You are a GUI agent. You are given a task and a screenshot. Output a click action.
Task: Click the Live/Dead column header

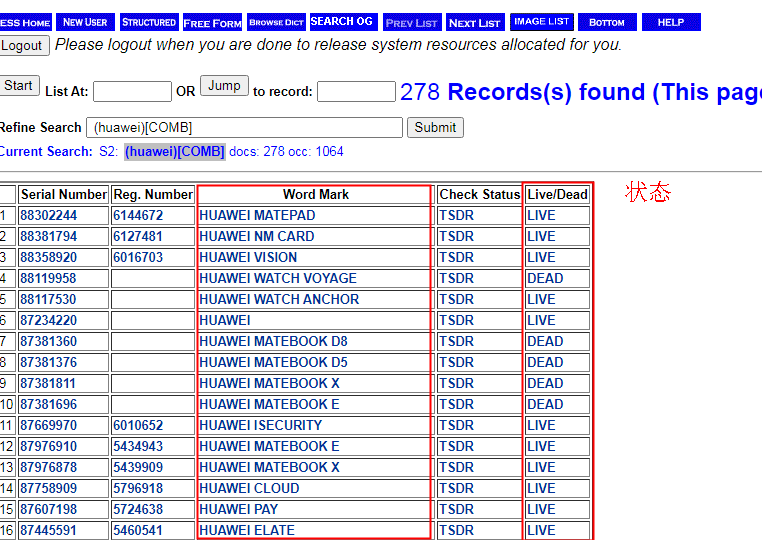pyautogui.click(x=558, y=194)
